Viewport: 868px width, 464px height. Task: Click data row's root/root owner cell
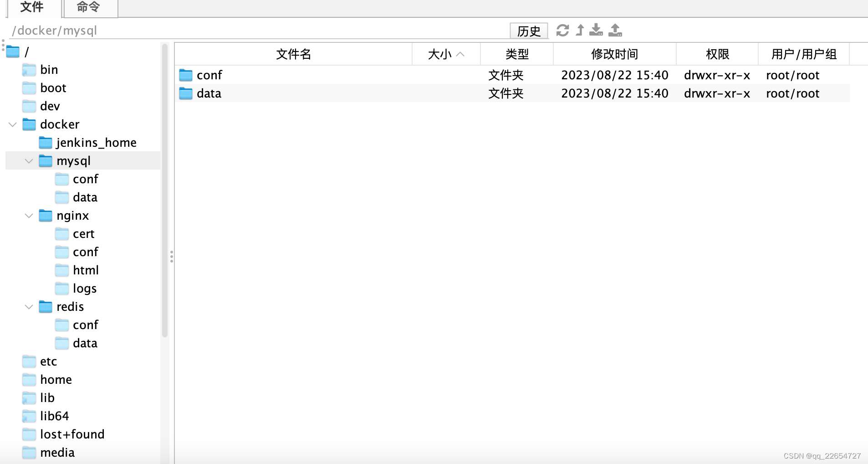(x=793, y=93)
